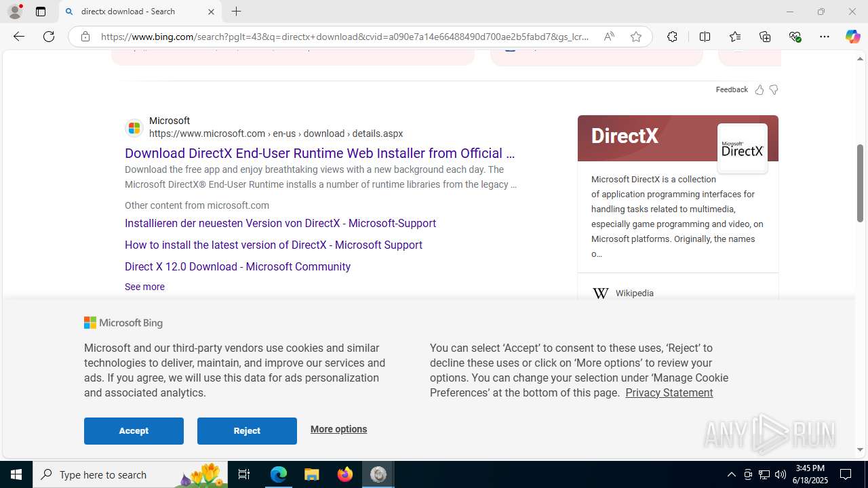Open Task View on the taskbar

click(244, 474)
